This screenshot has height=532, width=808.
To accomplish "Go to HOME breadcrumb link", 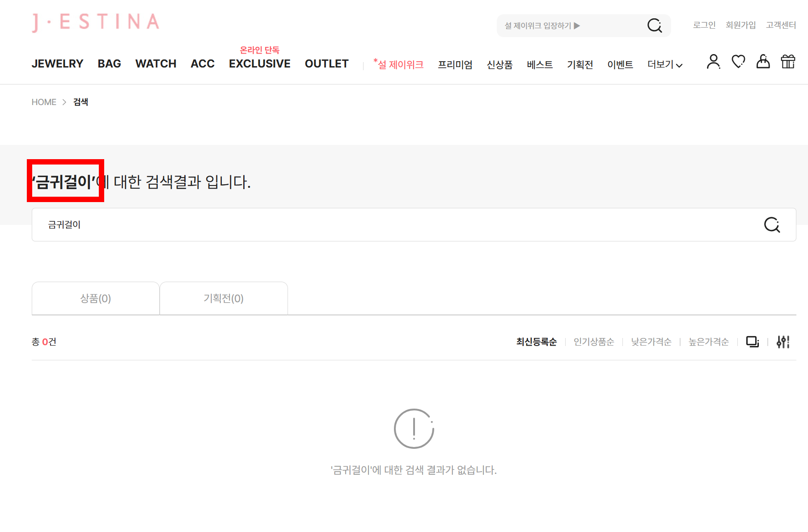I will point(44,102).
